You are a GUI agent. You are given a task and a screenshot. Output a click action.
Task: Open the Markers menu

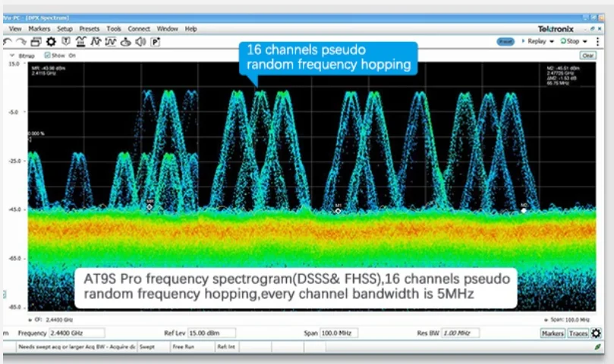point(39,29)
